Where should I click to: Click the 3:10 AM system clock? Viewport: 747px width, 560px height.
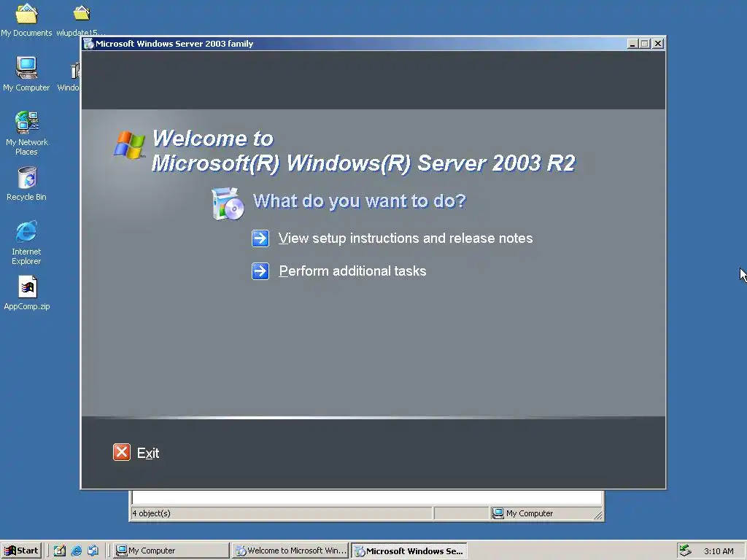[x=719, y=551]
